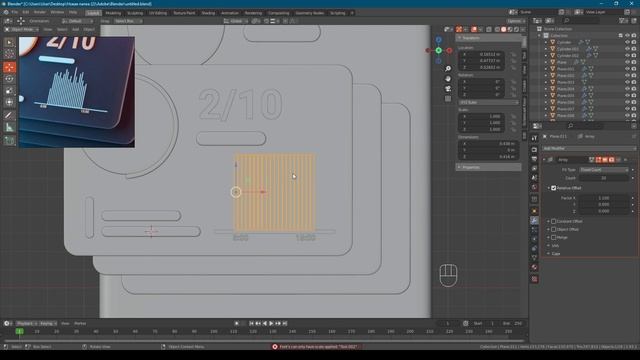Click the play animation button
Image resolution: width=640 pixels, height=360 pixels.
[271, 323]
